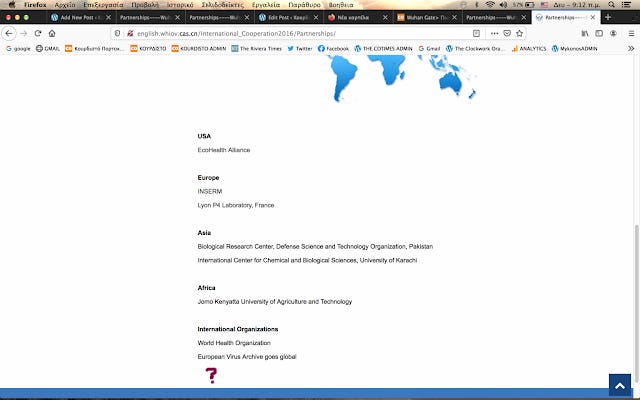This screenshot has width=640, height=400.
Task: Reload the current page
Action: coord(38,33)
